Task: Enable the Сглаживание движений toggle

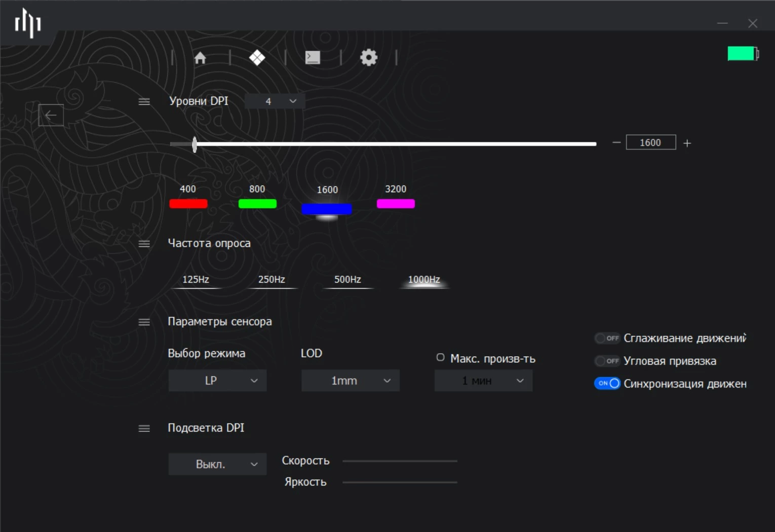Action: click(607, 338)
